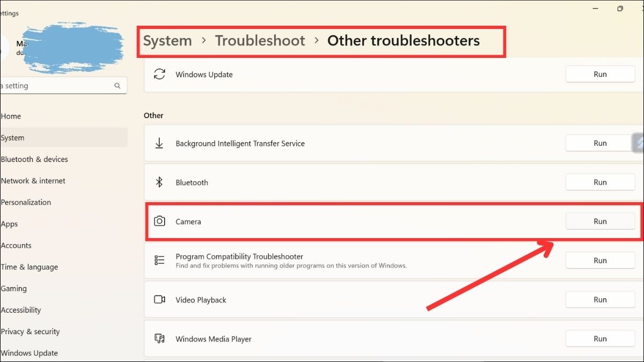Viewport: 644px width, 362px height.
Task: Click the Program Compatibility Troubleshooter list icon
Action: 159,261
